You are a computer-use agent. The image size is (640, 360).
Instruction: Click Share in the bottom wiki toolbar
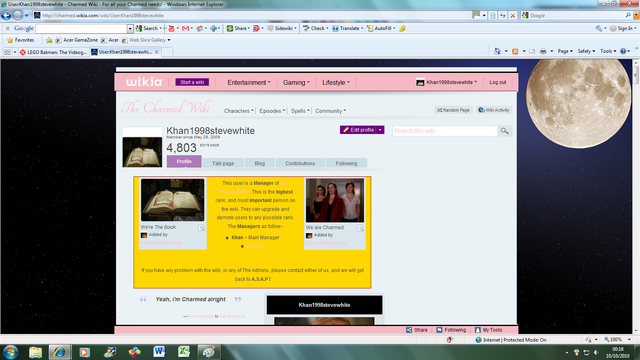pyautogui.click(x=417, y=330)
